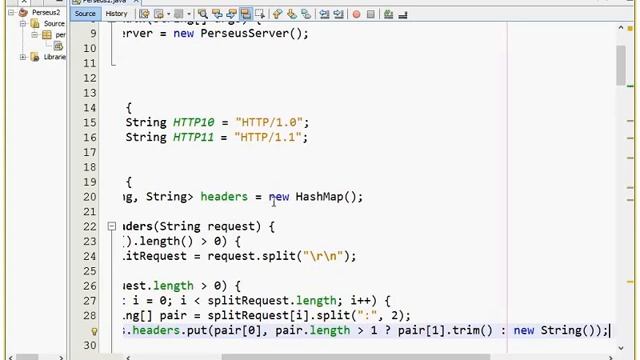Click the editor horizontal scrollbar right arrow

(x=611, y=358)
